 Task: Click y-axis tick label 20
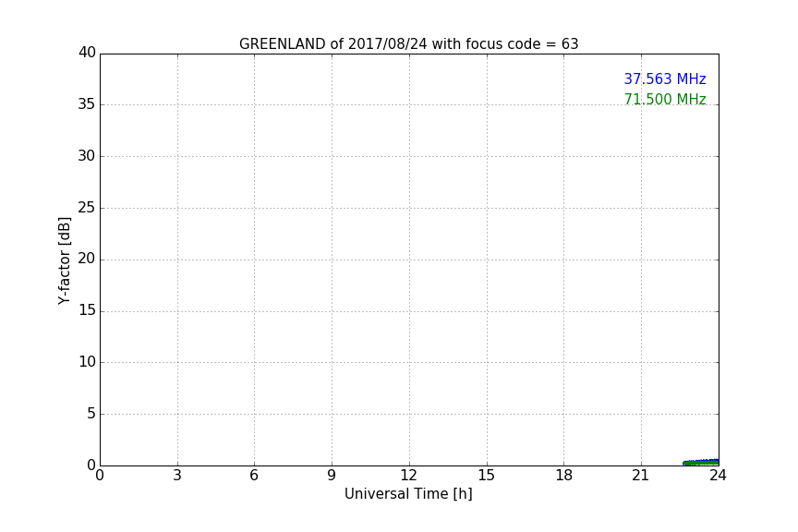pyautogui.click(x=87, y=259)
